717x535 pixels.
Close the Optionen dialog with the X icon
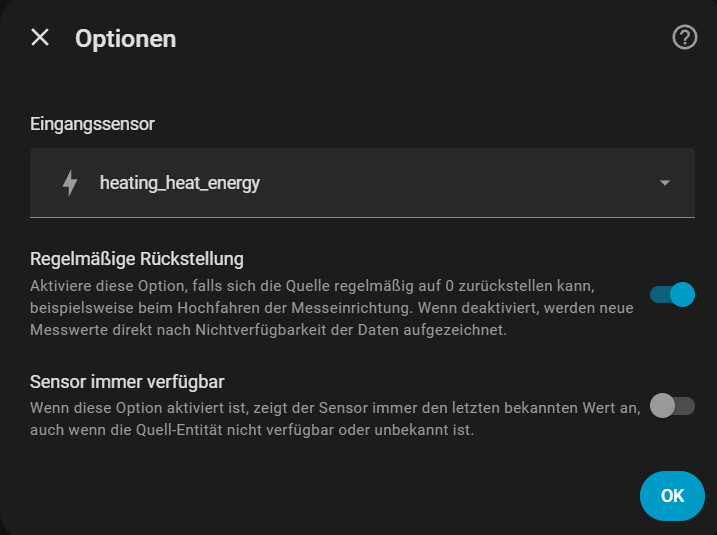pos(40,38)
